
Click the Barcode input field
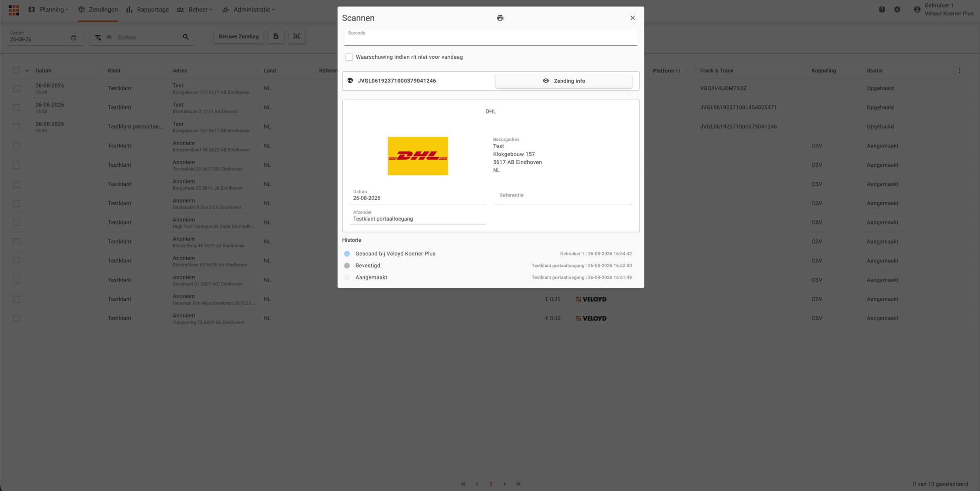pos(491,37)
